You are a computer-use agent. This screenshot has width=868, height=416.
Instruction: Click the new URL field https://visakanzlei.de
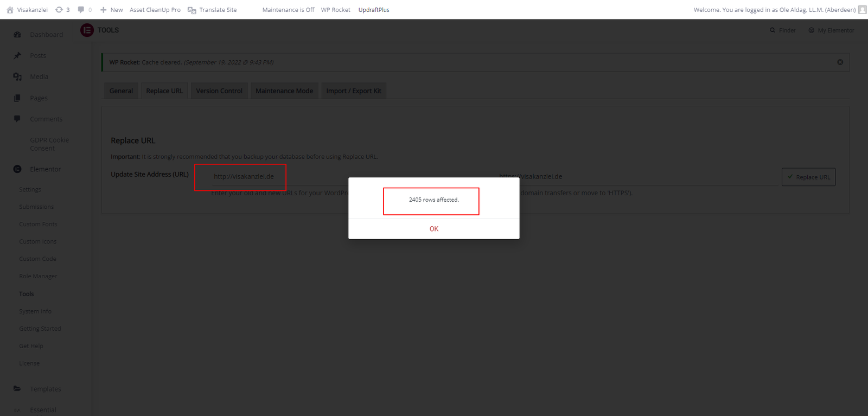point(637,177)
